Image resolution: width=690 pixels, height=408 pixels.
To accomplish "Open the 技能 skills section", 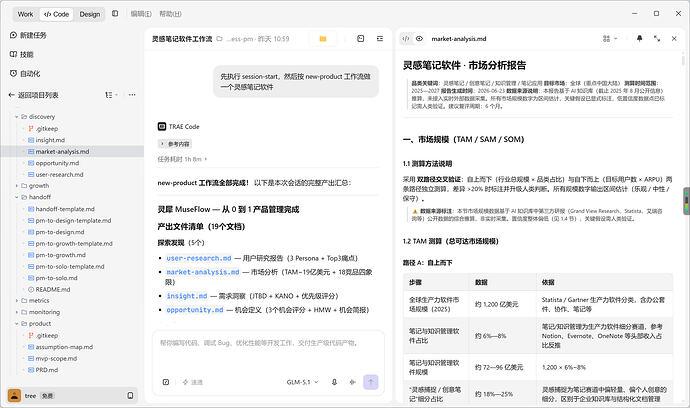I will point(22,55).
